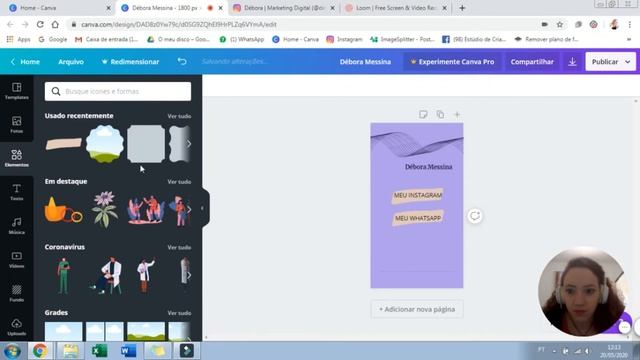Click the rotate handle beside the canvas
The image size is (640, 360).
(x=475, y=216)
